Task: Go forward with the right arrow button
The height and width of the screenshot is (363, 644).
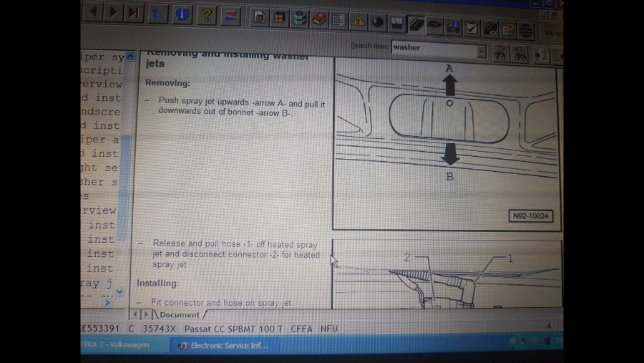Action: 114,11
